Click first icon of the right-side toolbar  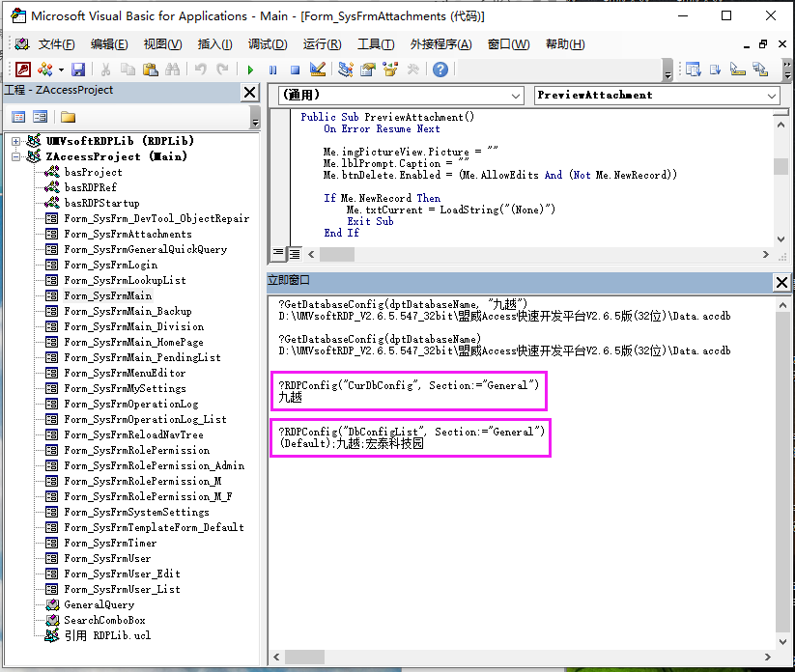(x=694, y=70)
